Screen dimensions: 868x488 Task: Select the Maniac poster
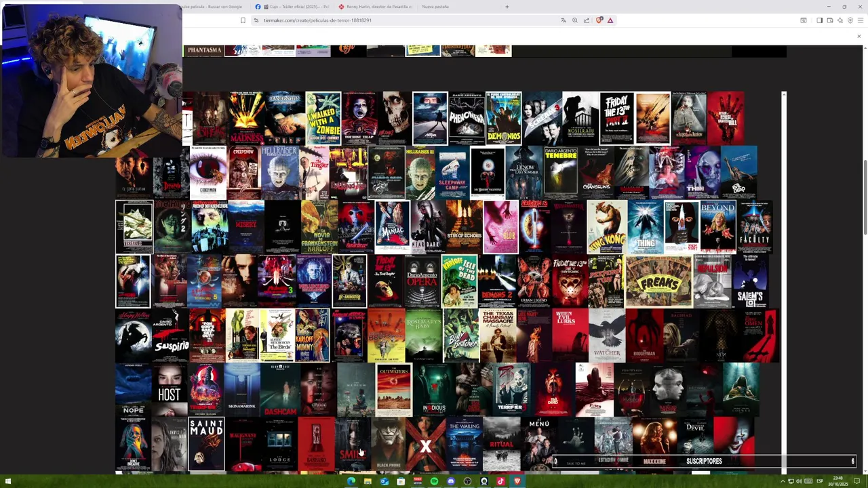pos(393,227)
